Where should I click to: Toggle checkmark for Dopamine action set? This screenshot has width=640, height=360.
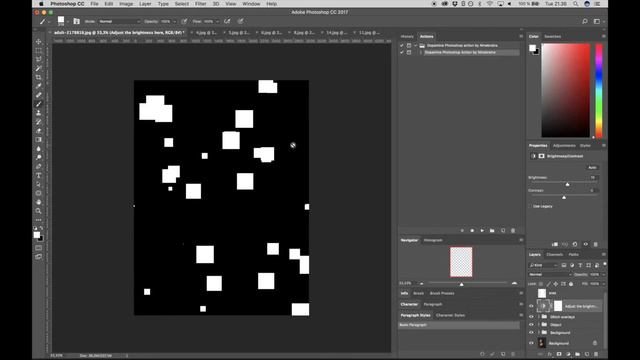(402, 45)
